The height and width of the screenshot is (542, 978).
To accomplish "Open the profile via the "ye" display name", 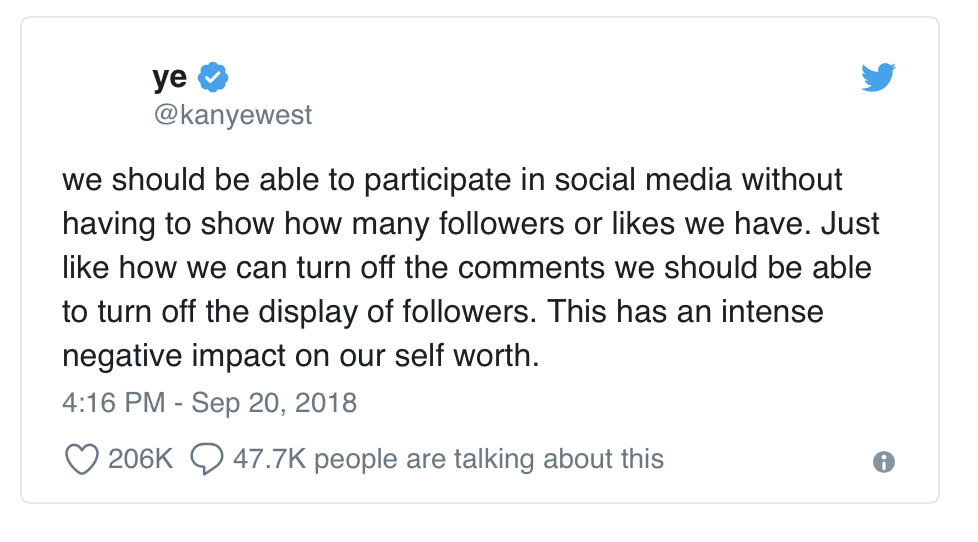I will 170,77.
